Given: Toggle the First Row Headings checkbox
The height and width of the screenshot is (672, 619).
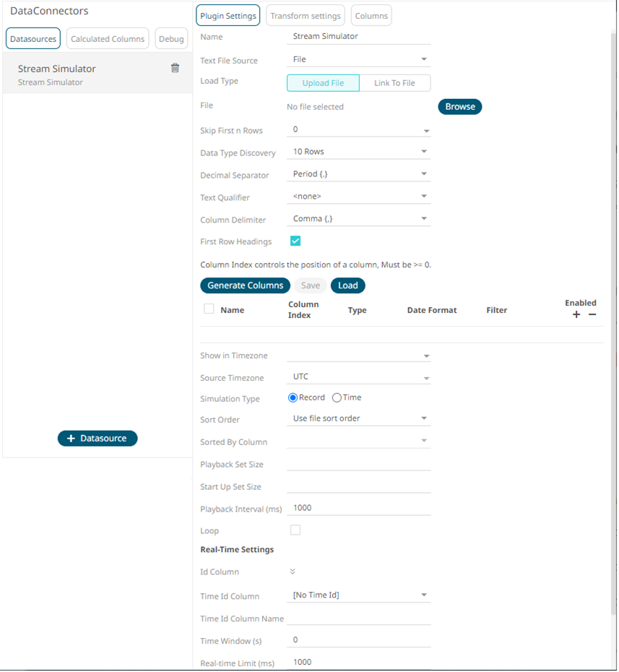Looking at the screenshot, I should click(295, 241).
